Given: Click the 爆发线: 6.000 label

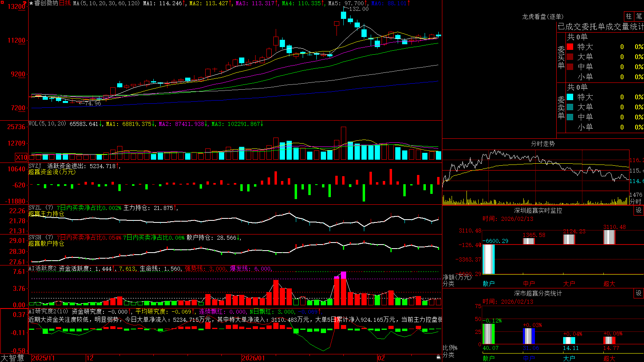Looking at the screenshot, I should click(251, 268).
